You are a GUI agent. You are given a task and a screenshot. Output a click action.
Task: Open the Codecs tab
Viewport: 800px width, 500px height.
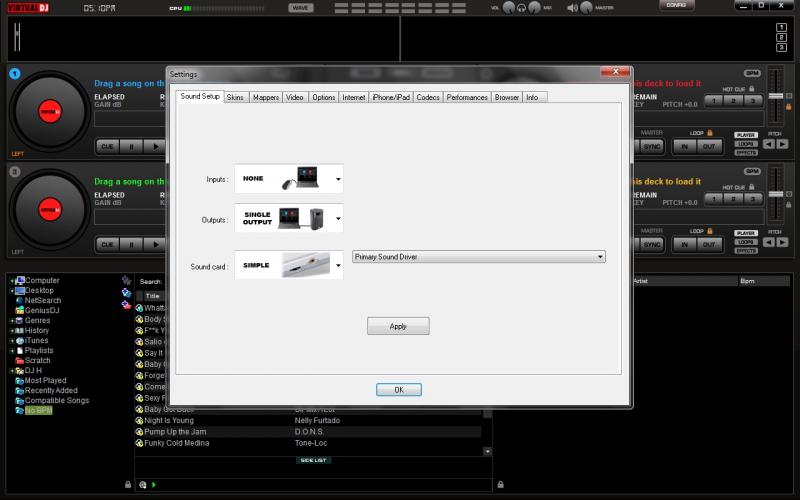click(427, 97)
